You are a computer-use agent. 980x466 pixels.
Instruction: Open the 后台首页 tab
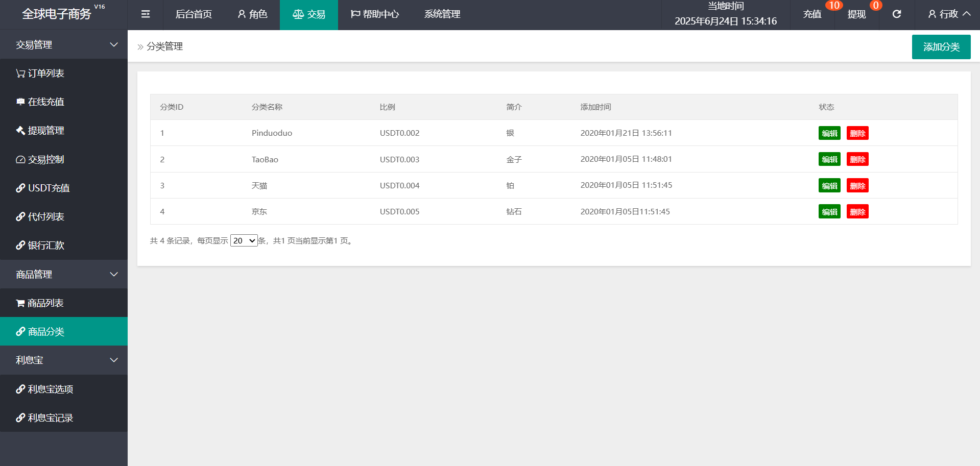tap(194, 14)
